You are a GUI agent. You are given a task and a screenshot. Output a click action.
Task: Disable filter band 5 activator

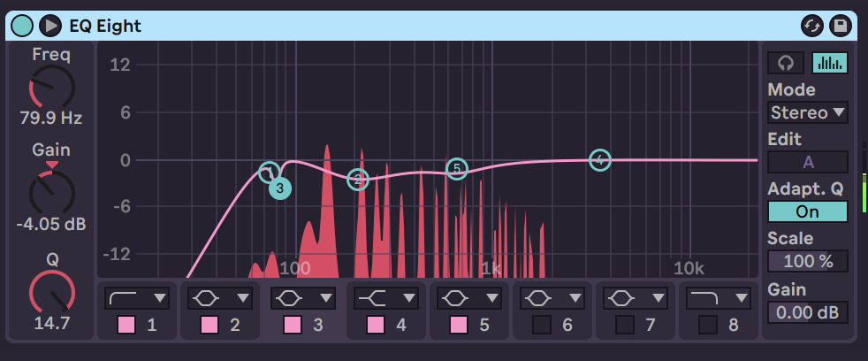459,325
